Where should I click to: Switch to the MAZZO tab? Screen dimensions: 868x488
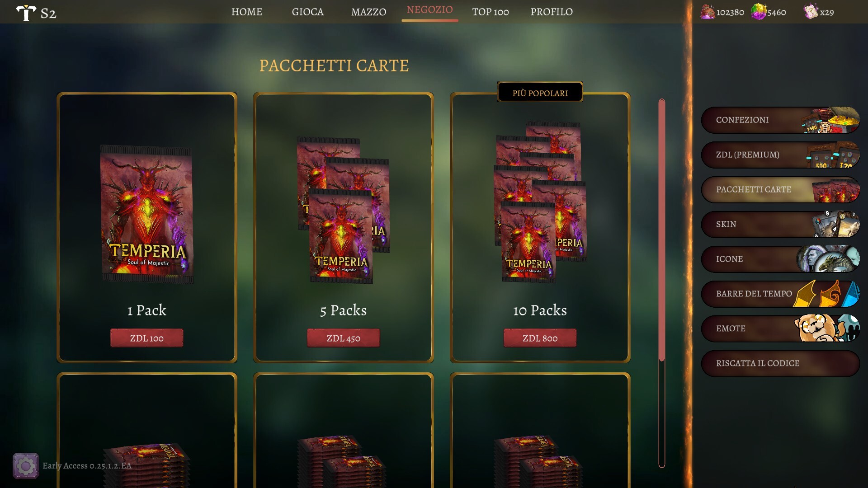[x=369, y=12]
